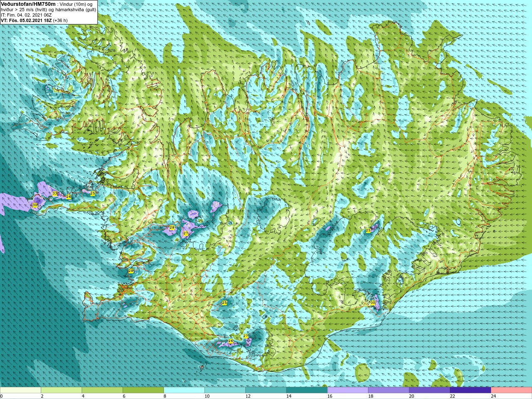Click the legend scale number 8
This screenshot has width=532, height=399.
point(165,396)
